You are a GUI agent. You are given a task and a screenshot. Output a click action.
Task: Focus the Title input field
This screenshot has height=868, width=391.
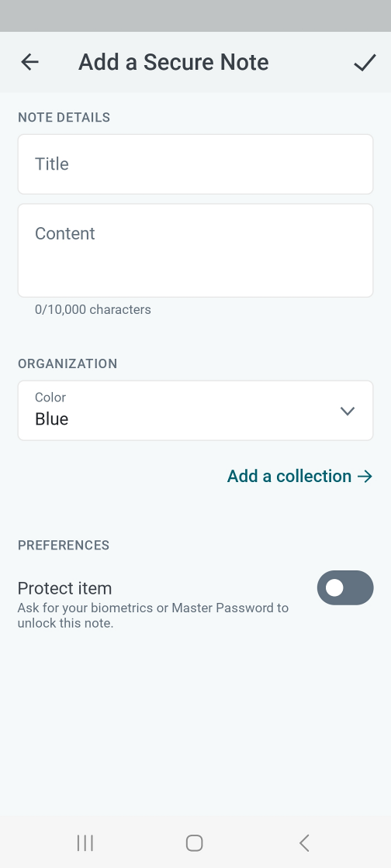coord(195,164)
